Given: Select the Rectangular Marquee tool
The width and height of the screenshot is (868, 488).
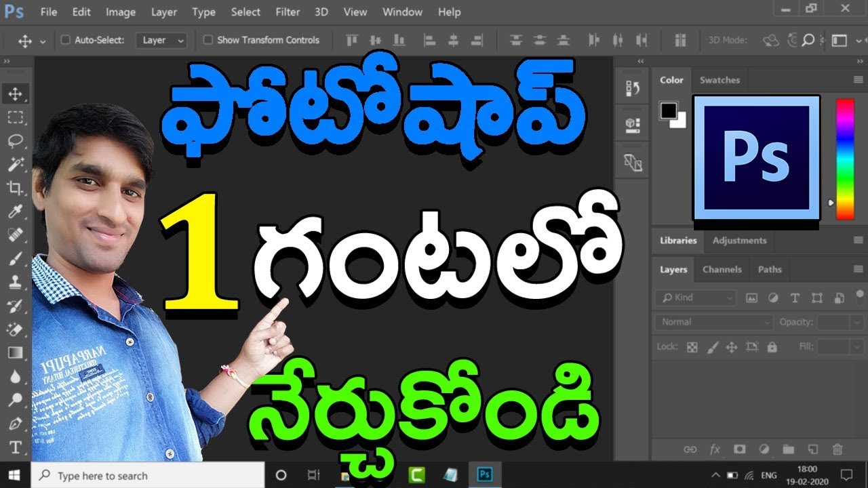Looking at the screenshot, I should tap(15, 117).
